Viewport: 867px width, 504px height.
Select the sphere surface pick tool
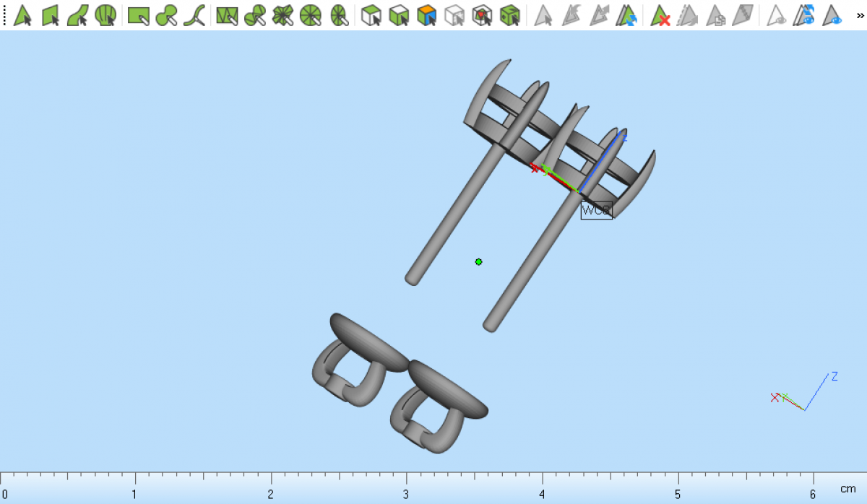coord(105,15)
